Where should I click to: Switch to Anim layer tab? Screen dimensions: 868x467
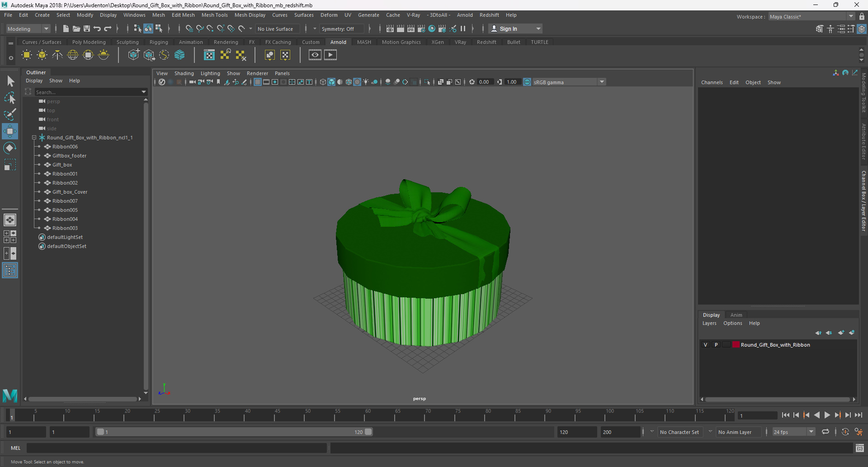[736, 315]
